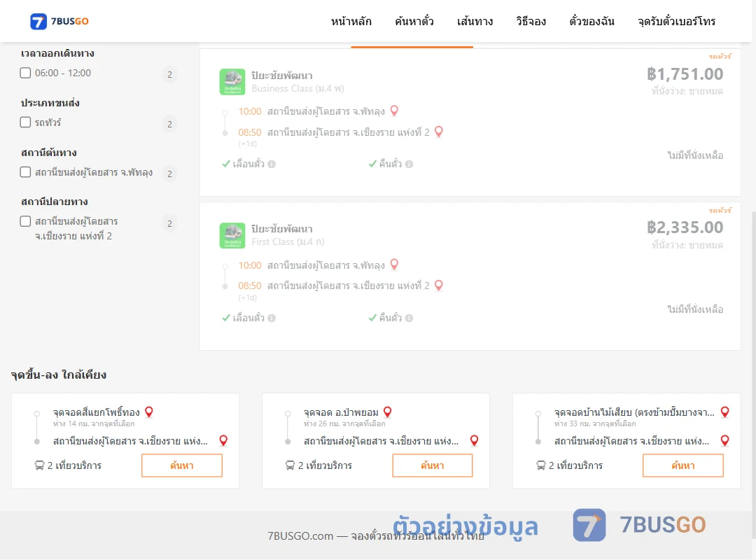This screenshot has height=560, width=756.
Task: Open map pin for พัทลุง in Business Class trip
Action: (394, 111)
